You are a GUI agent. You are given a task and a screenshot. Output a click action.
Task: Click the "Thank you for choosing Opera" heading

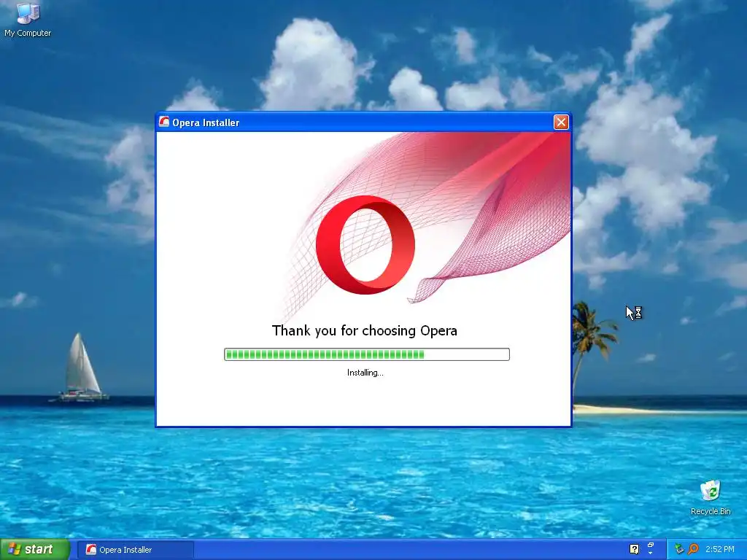tap(365, 330)
